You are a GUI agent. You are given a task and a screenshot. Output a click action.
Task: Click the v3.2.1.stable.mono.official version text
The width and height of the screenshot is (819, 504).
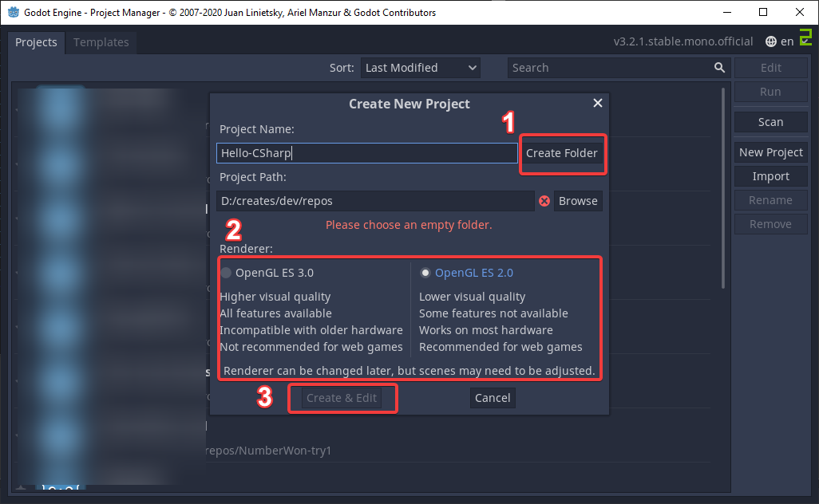click(683, 41)
